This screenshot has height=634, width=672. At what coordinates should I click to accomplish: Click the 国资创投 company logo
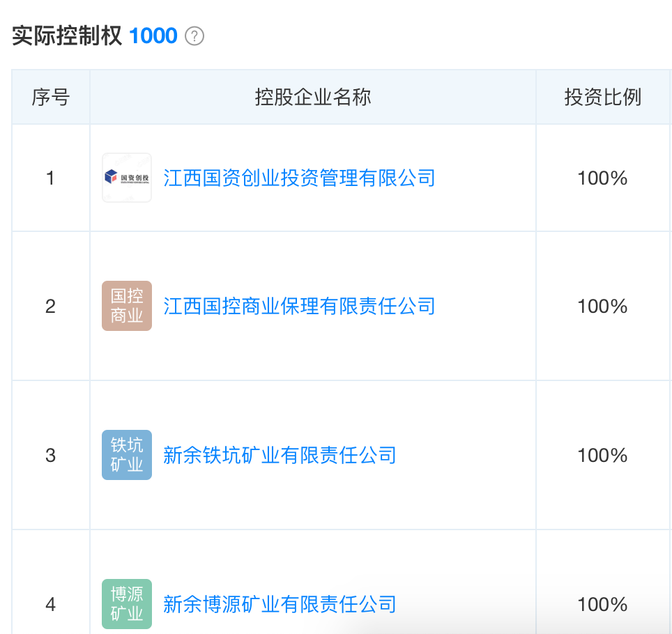click(127, 178)
